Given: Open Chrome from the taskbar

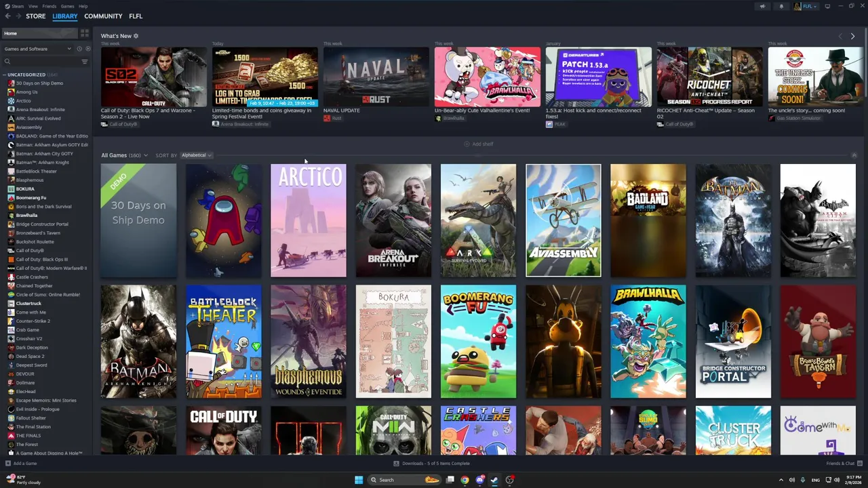Looking at the screenshot, I should coord(465,480).
